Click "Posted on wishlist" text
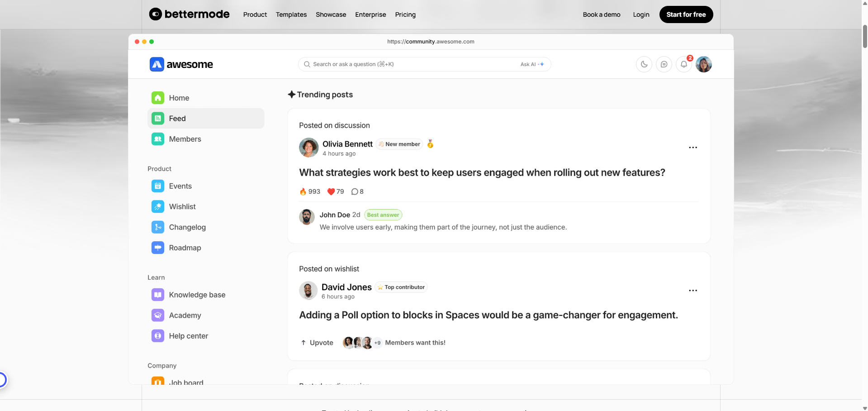 329,269
